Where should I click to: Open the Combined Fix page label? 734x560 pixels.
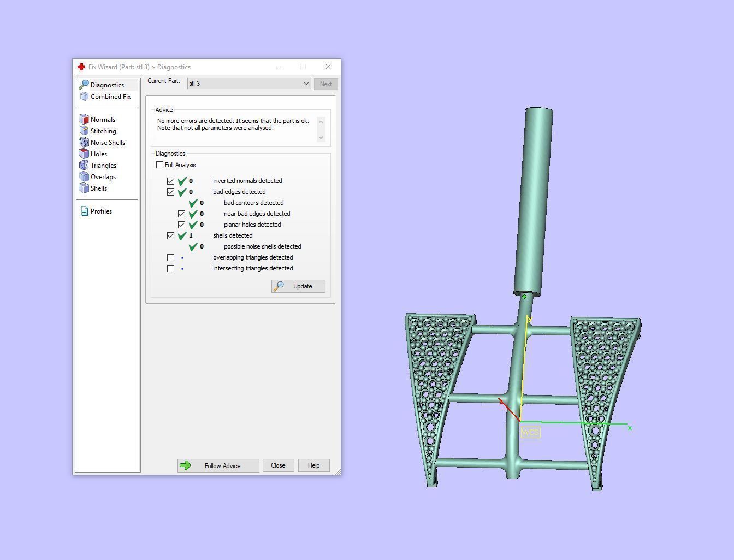(111, 97)
